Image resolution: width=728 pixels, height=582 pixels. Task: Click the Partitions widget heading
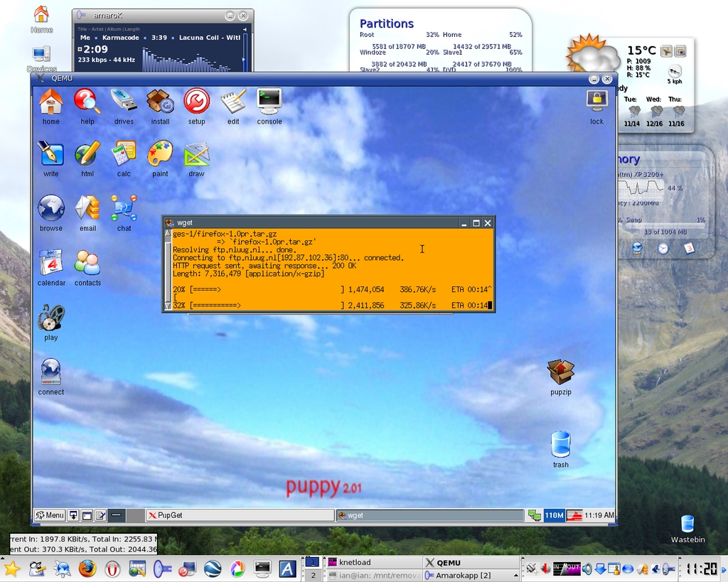386,23
